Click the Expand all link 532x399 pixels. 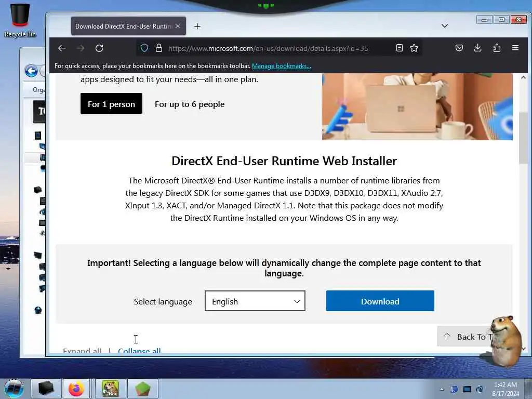pos(82,351)
